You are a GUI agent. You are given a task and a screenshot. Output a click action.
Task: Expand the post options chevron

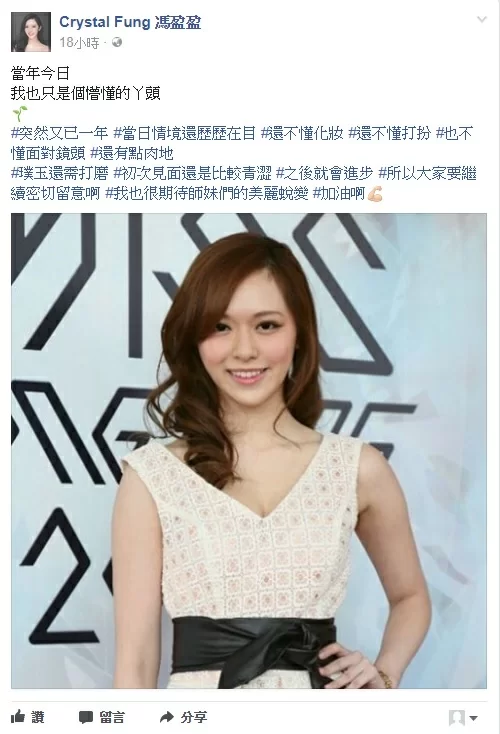point(482,20)
